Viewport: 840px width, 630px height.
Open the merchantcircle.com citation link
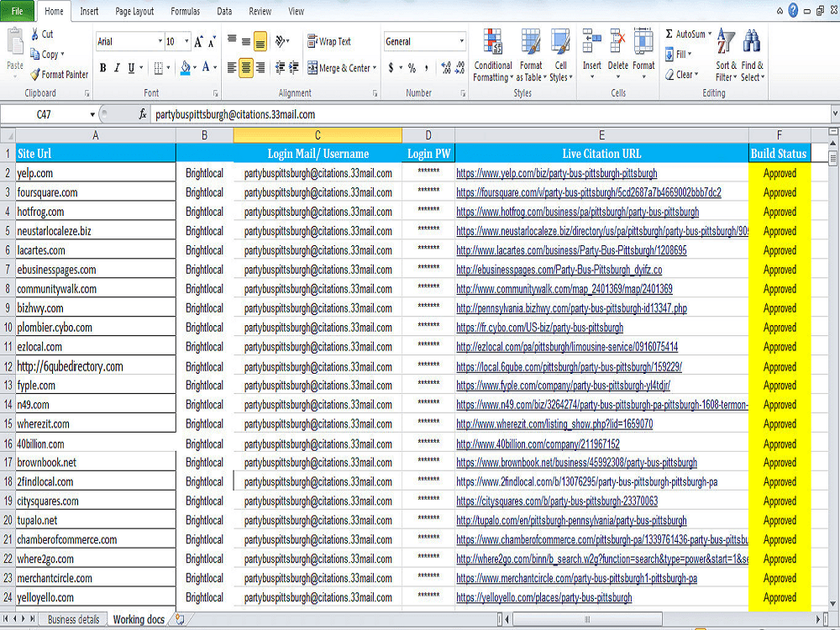576,578
